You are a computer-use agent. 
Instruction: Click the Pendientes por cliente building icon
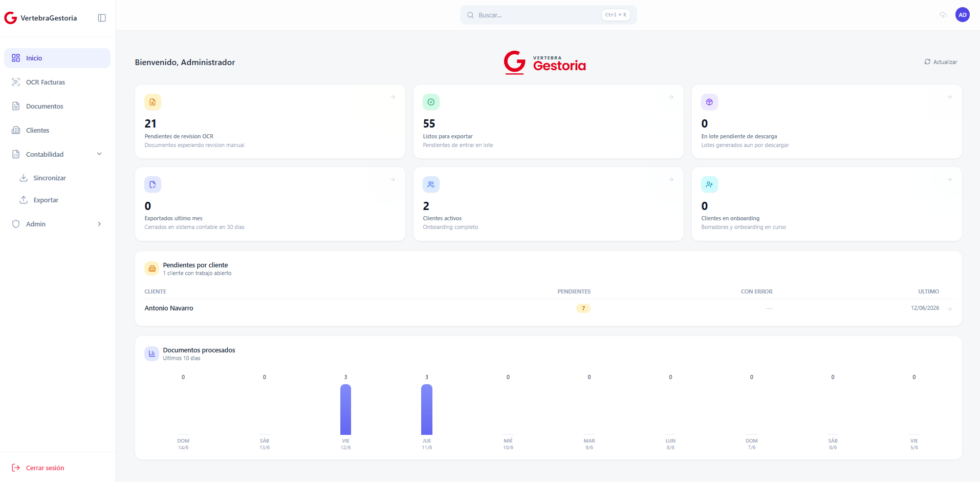click(x=152, y=268)
